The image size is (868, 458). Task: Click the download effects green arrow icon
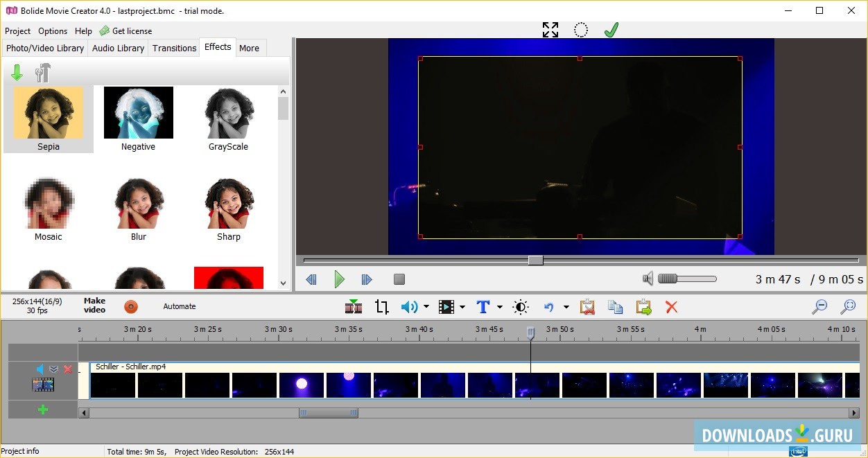17,72
